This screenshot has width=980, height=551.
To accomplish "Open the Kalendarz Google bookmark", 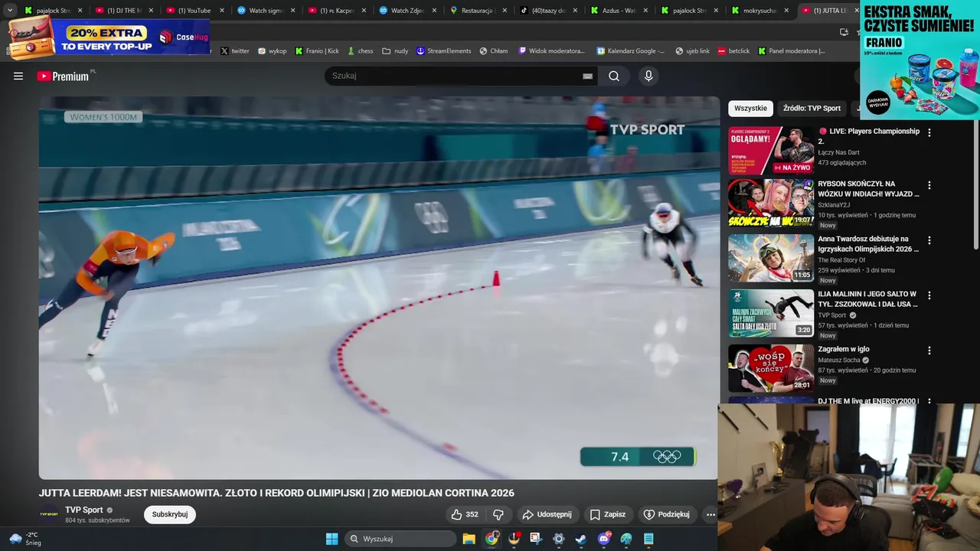I will 630,51.
